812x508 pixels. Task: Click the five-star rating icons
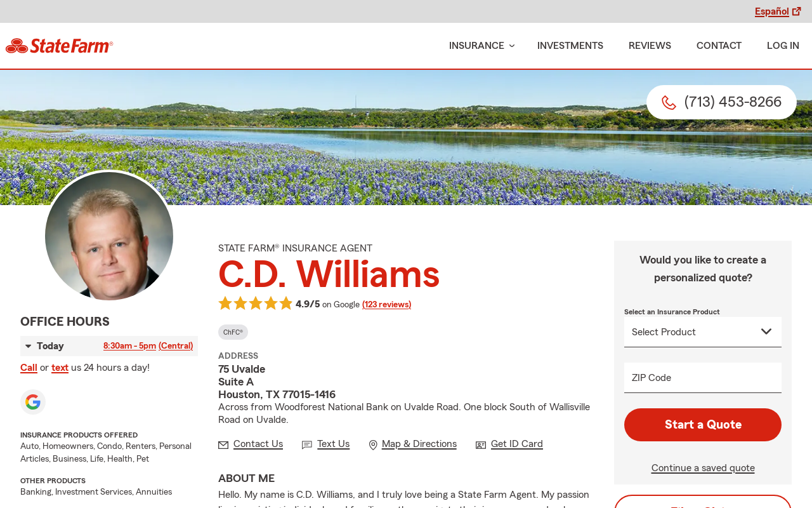[x=256, y=304]
